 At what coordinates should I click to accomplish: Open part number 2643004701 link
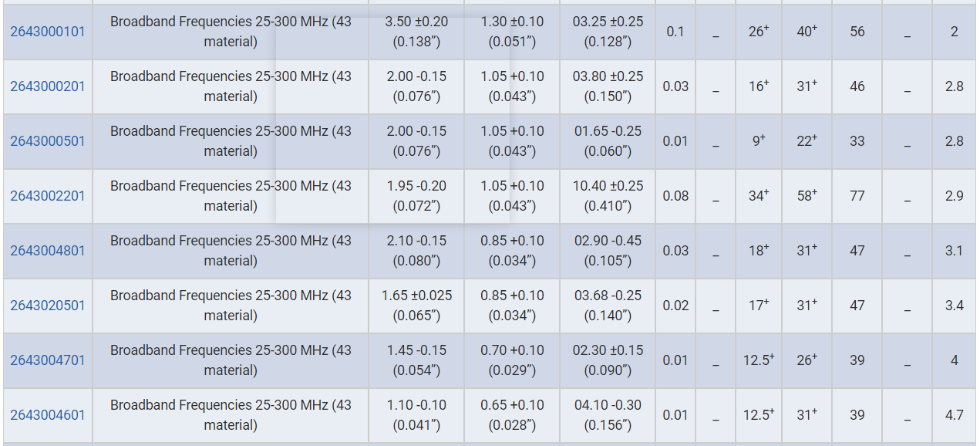pos(48,360)
